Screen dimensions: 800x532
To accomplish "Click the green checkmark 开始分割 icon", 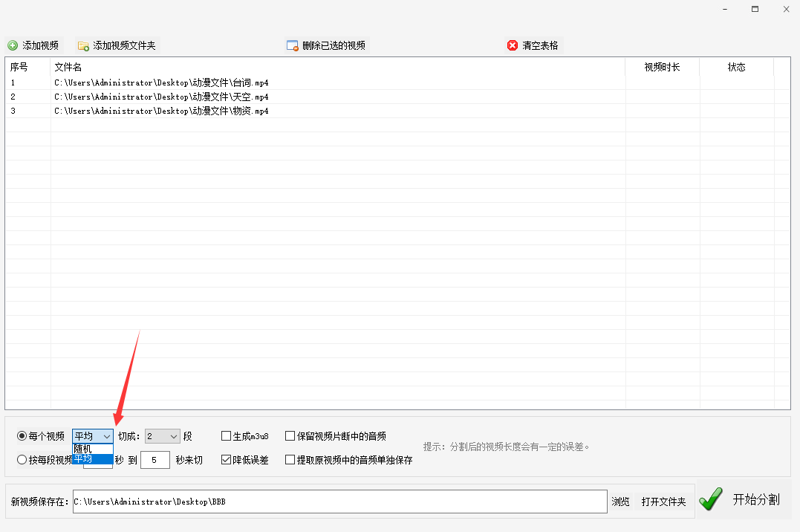I will 711,499.
